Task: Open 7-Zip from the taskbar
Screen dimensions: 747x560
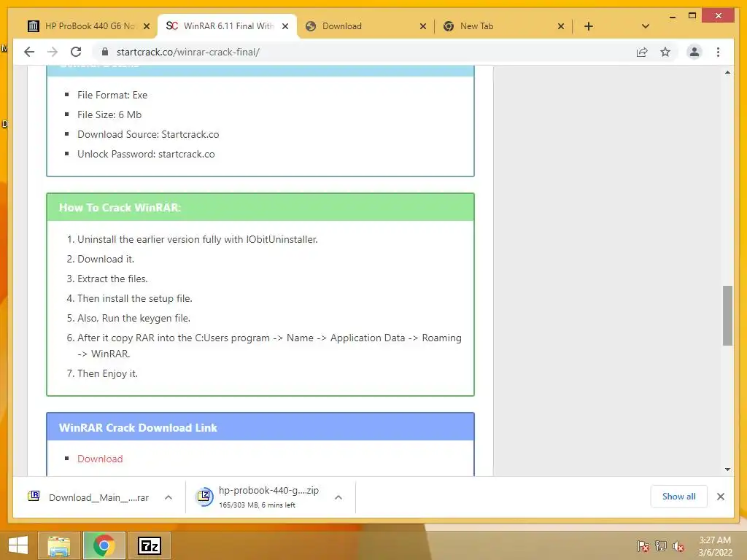Action: (150, 545)
